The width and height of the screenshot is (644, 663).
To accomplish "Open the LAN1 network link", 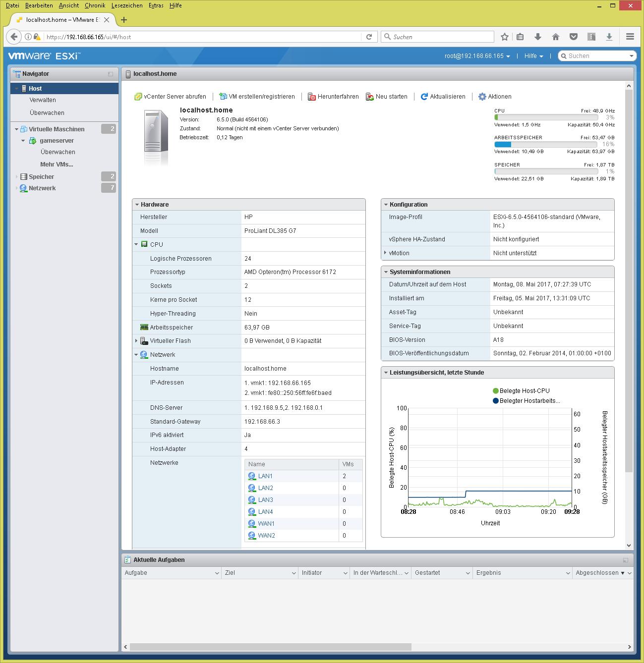I will pyautogui.click(x=265, y=476).
